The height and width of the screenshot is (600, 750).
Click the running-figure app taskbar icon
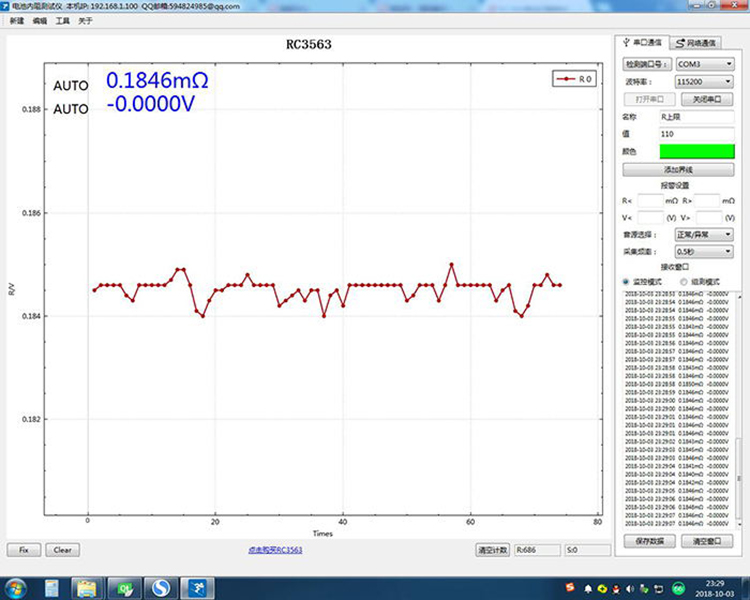(198, 588)
